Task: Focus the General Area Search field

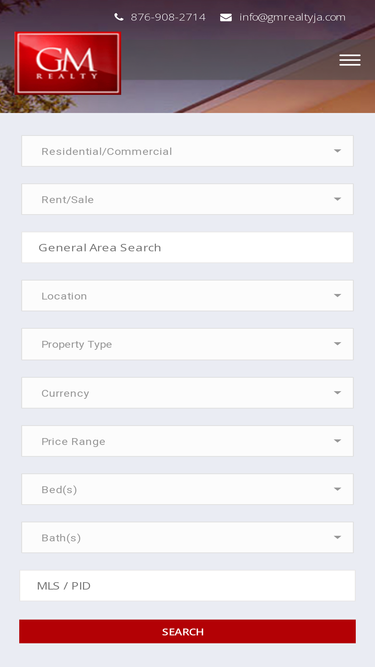Action: click(188, 247)
